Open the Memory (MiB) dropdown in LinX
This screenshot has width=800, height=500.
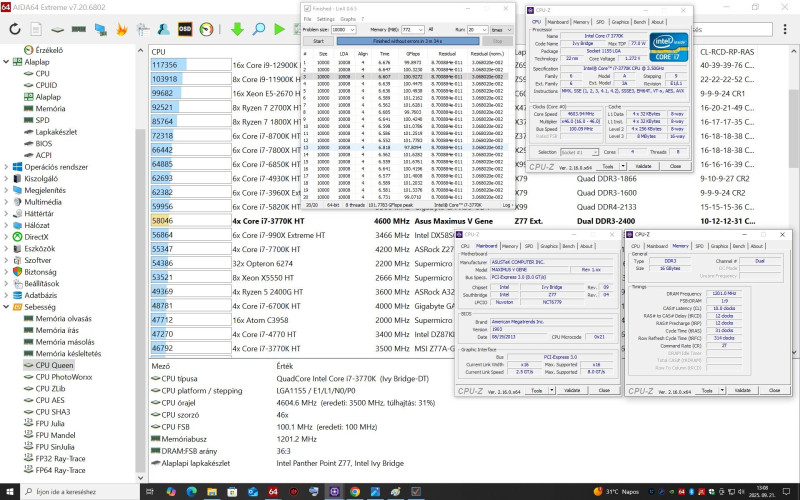420,30
